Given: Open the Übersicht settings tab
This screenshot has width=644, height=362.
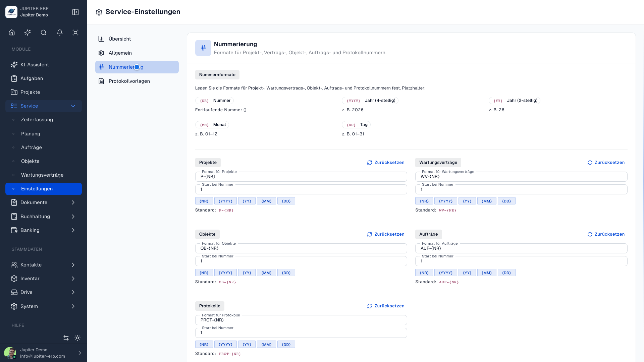Looking at the screenshot, I should point(137,39).
